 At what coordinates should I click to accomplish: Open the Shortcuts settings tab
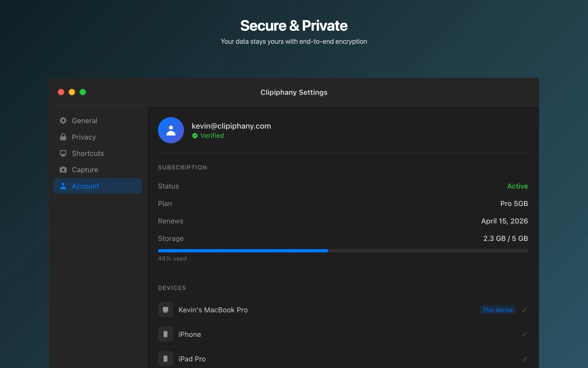(x=98, y=153)
